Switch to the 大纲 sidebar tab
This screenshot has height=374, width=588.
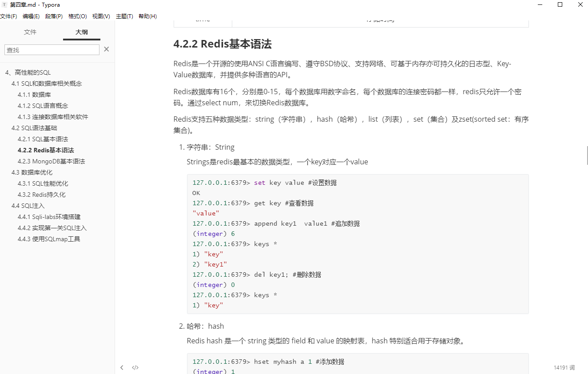[82, 32]
